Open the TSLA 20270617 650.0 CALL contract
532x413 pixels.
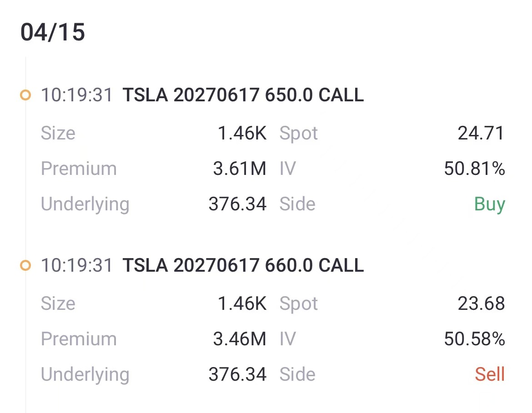coord(243,95)
